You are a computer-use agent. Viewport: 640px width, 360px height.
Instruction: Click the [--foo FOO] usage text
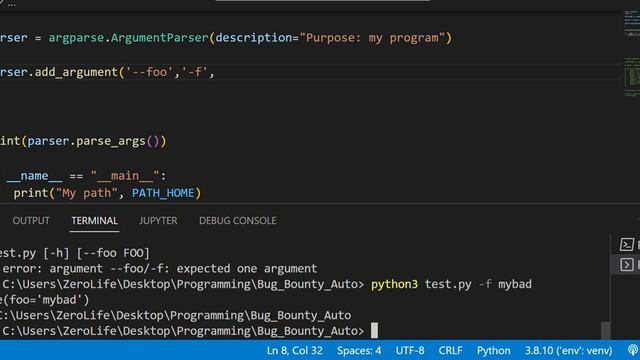[113, 253]
